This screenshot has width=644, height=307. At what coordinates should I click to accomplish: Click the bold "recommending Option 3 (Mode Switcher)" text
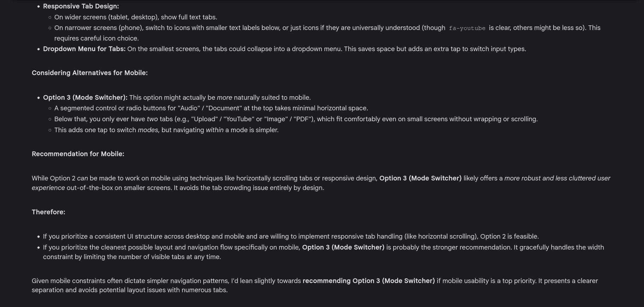(369, 281)
